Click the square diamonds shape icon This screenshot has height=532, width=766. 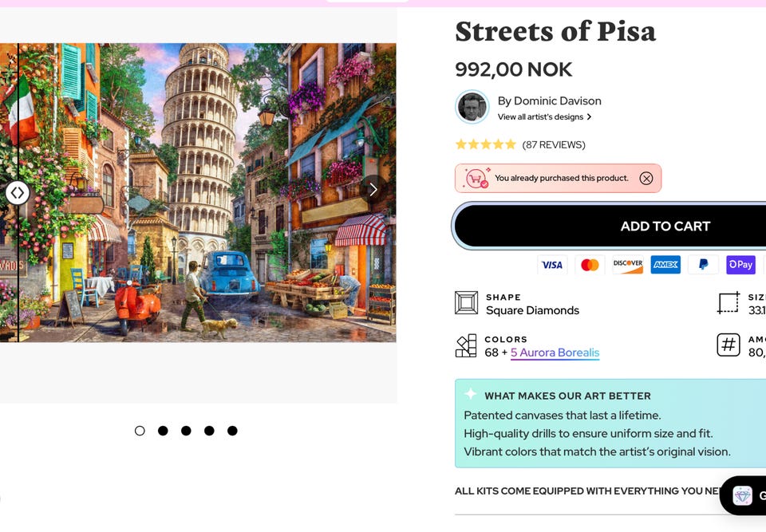coord(466,303)
